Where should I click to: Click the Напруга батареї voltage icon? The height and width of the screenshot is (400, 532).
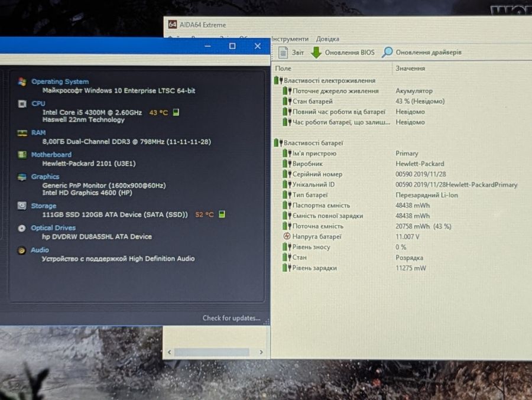pos(287,236)
